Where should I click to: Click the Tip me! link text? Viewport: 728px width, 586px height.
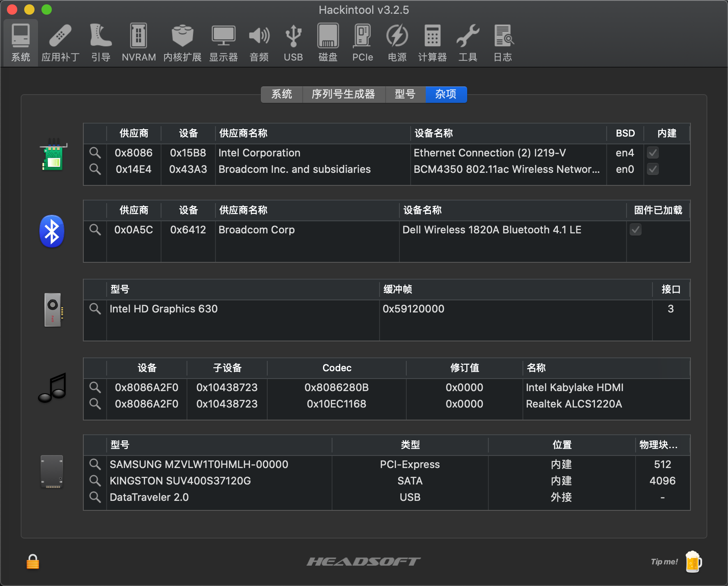664,562
